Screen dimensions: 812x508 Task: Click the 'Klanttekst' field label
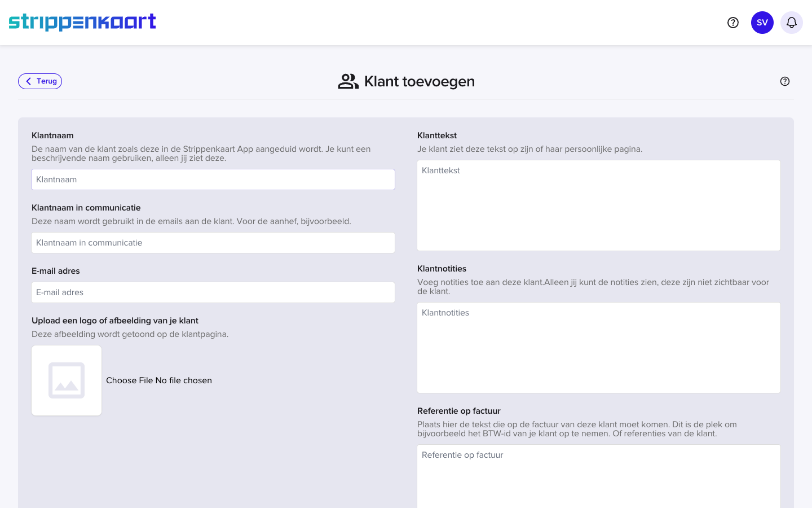click(x=437, y=135)
